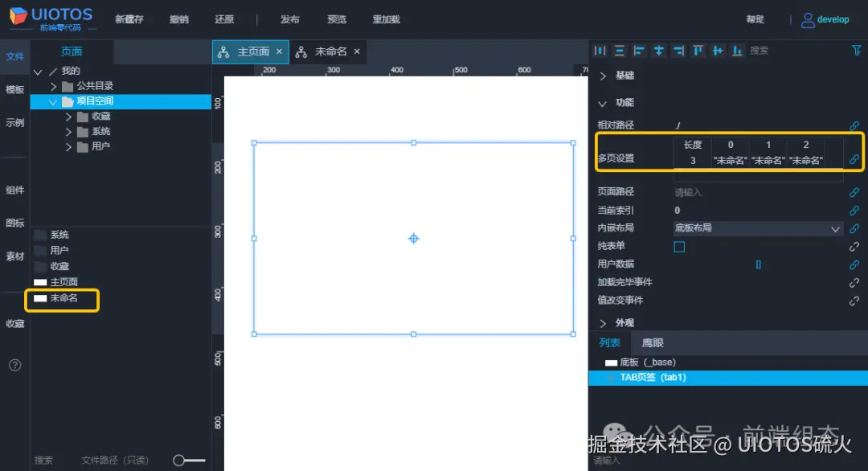The width and height of the screenshot is (868, 471).
Task: Select the horizontal distribute alignment icon
Action: coord(600,50)
